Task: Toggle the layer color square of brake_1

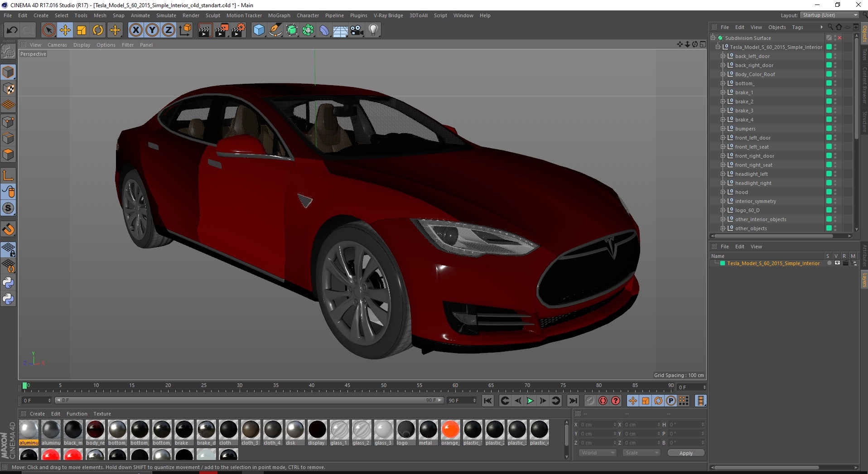Action: (829, 92)
